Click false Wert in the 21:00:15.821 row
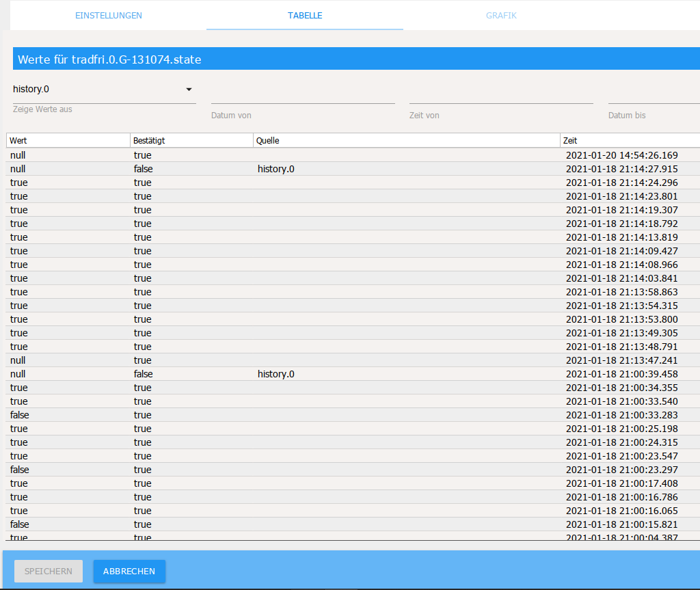This screenshot has width=700, height=590. point(20,524)
